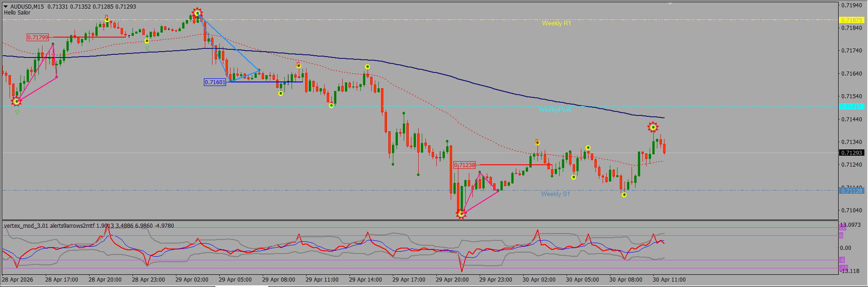Click the 0.71940 price scale label
The image size is (868, 287).
pos(852,5)
